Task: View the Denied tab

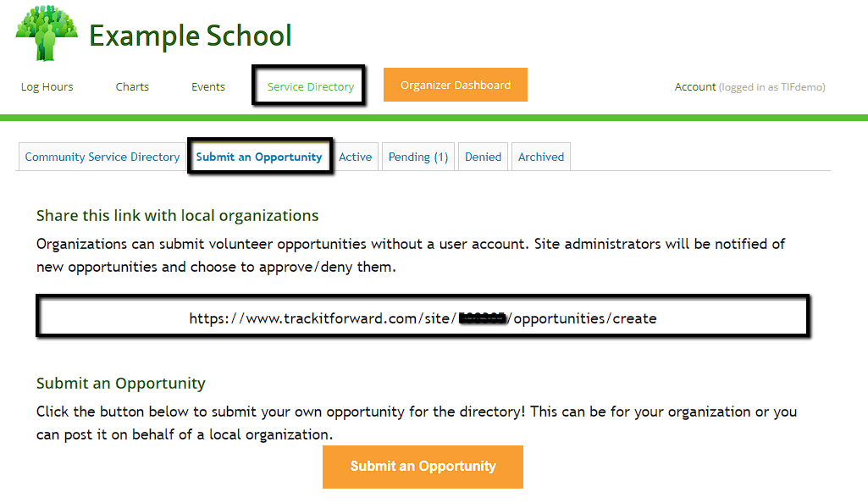Action: click(483, 157)
